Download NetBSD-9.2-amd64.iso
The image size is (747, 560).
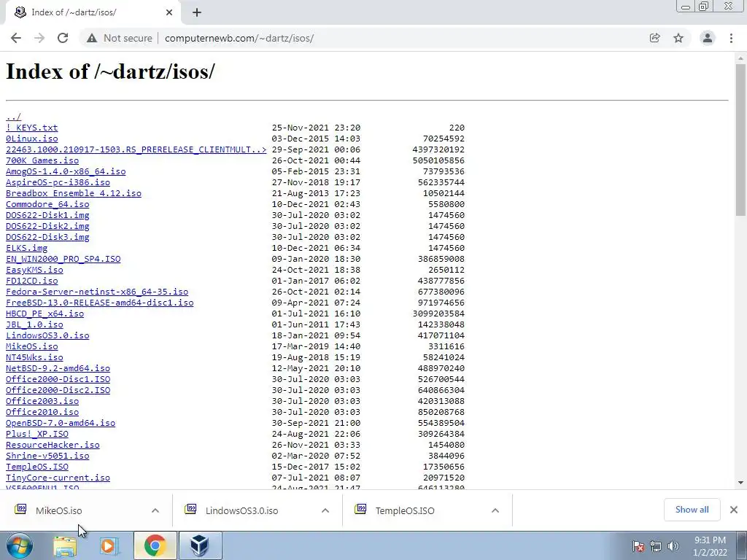58,368
